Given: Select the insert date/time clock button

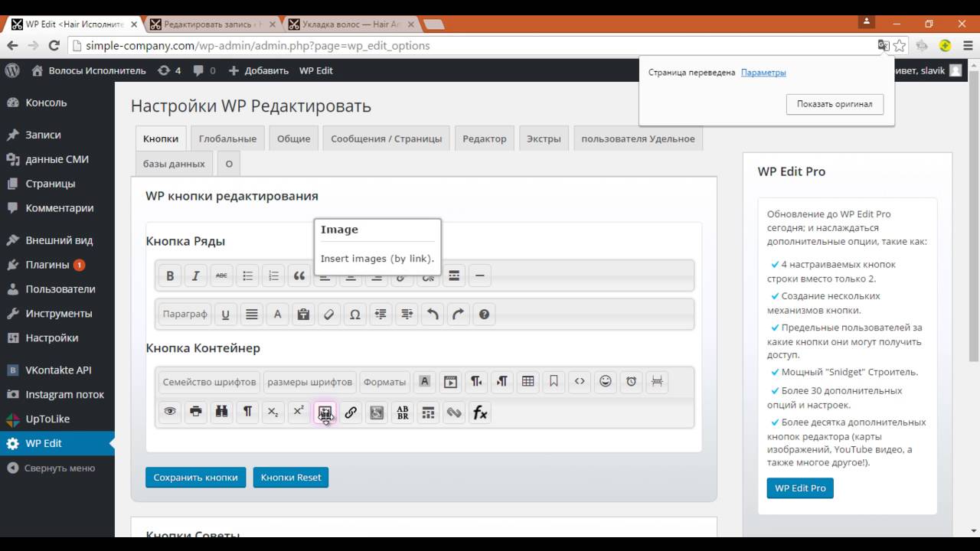Looking at the screenshot, I should (x=631, y=382).
